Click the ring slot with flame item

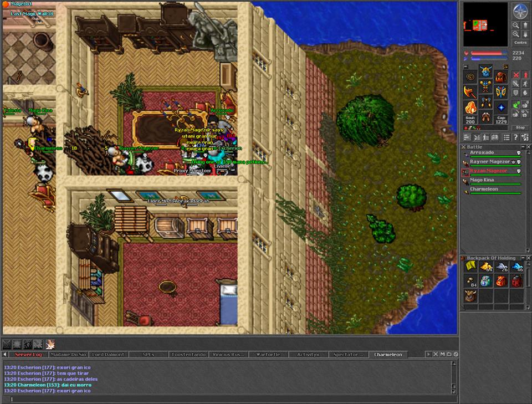click(x=470, y=107)
